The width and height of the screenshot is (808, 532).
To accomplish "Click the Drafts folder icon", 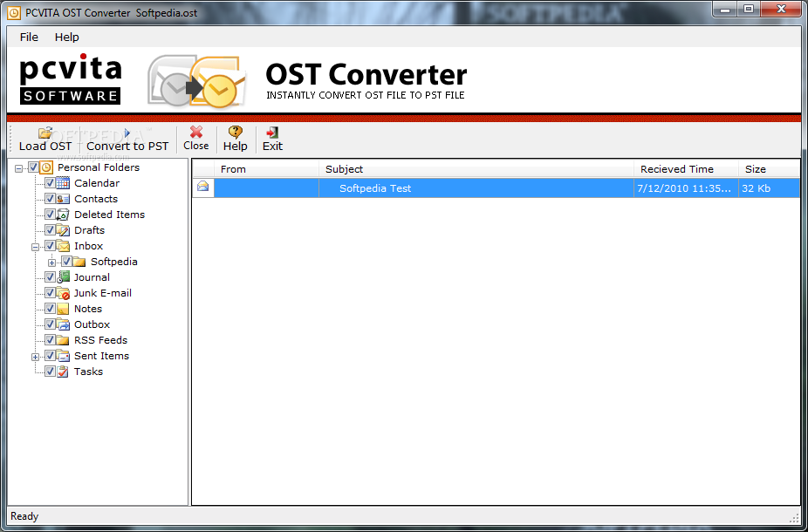I will tap(63, 230).
